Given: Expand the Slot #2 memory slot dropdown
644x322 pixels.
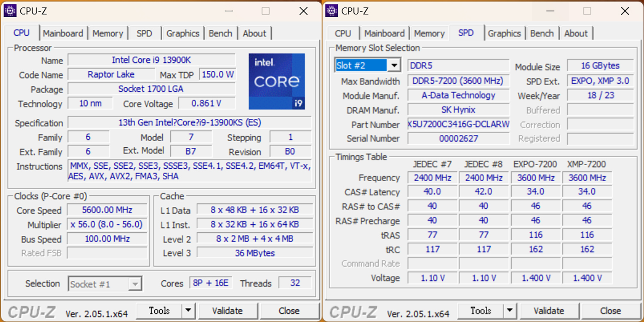Looking at the screenshot, I should 394,65.
